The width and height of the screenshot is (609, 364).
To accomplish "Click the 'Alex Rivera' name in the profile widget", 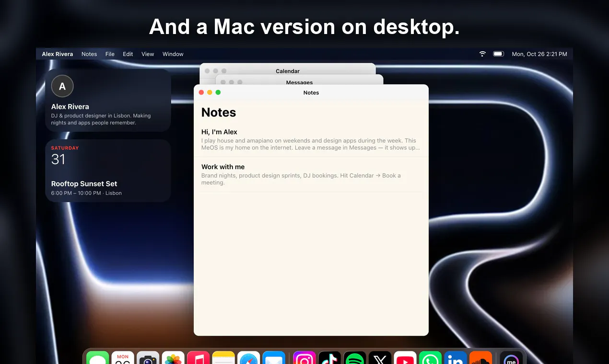I will pos(70,107).
